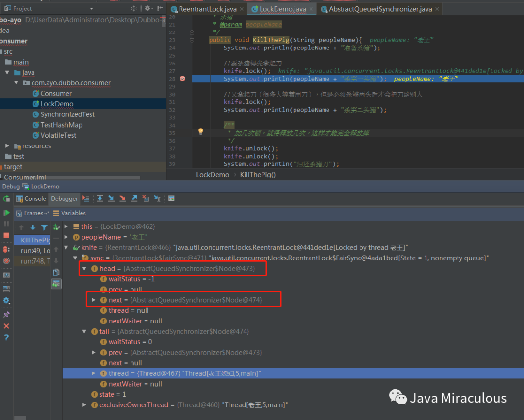Pause the program in debugger
This screenshot has width=524, height=420.
[x=6, y=224]
